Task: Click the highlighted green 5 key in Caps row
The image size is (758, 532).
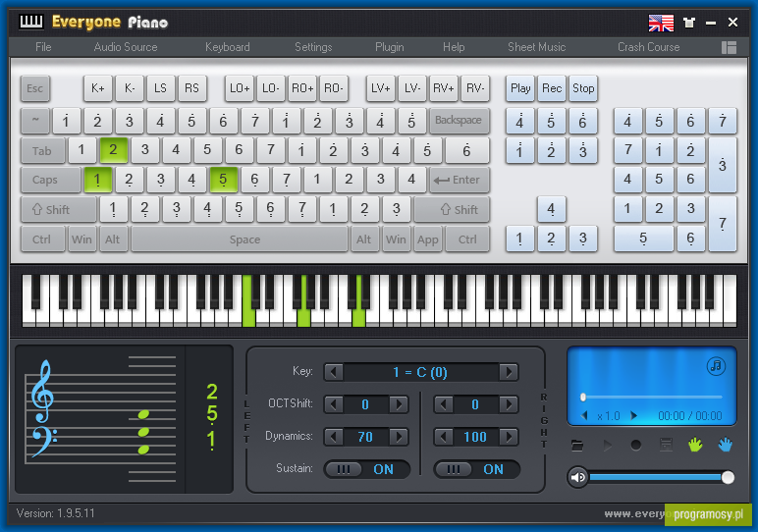Action: click(x=223, y=180)
